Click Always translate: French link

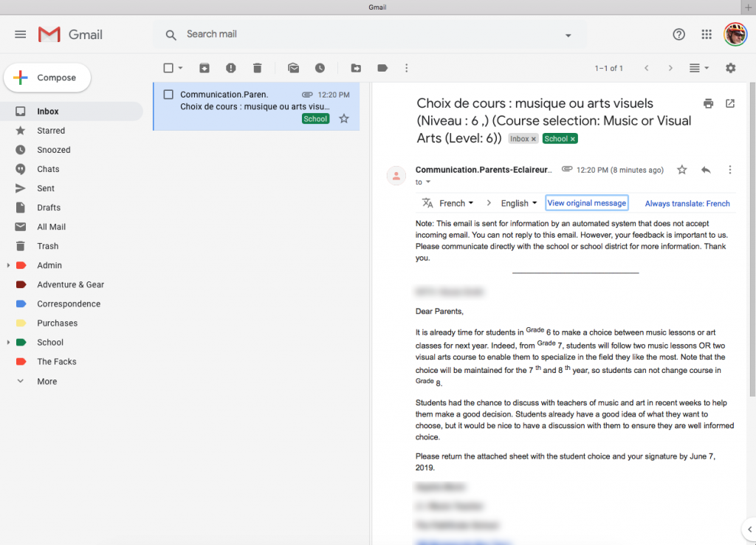[687, 204]
